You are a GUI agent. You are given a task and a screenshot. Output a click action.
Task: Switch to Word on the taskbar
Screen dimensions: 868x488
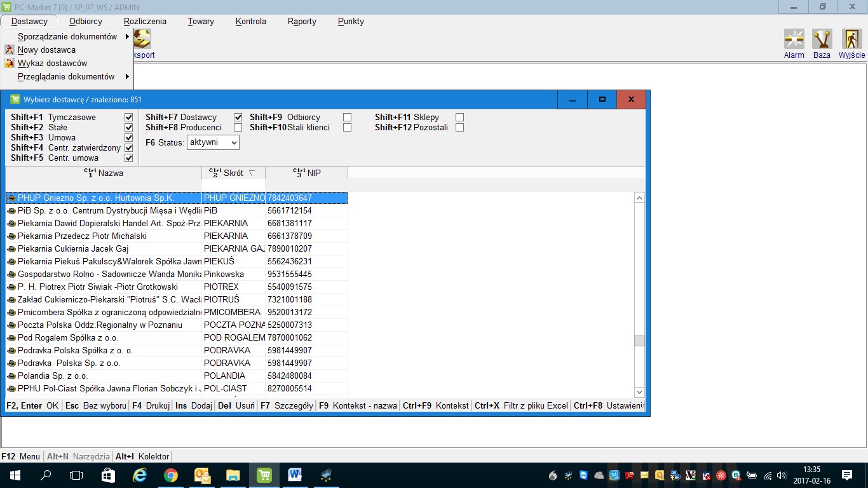pos(295,475)
